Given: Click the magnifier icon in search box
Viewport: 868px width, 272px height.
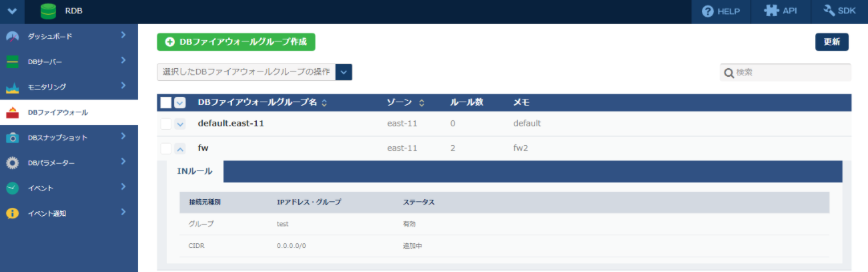Looking at the screenshot, I should (x=729, y=72).
